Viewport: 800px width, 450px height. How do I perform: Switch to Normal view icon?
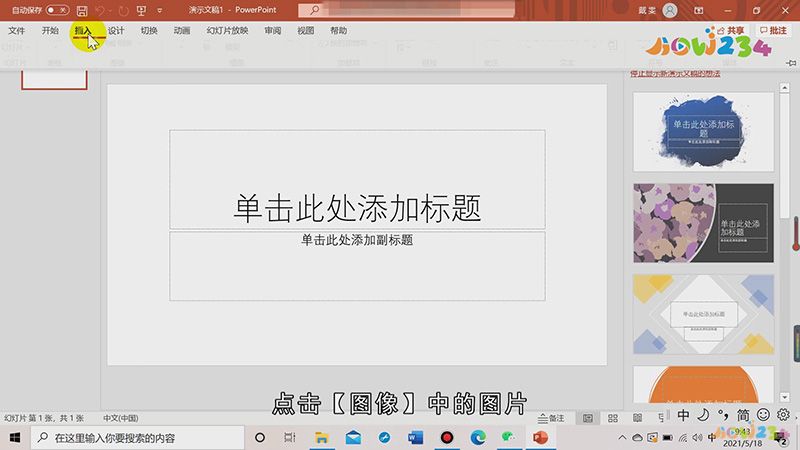point(588,418)
